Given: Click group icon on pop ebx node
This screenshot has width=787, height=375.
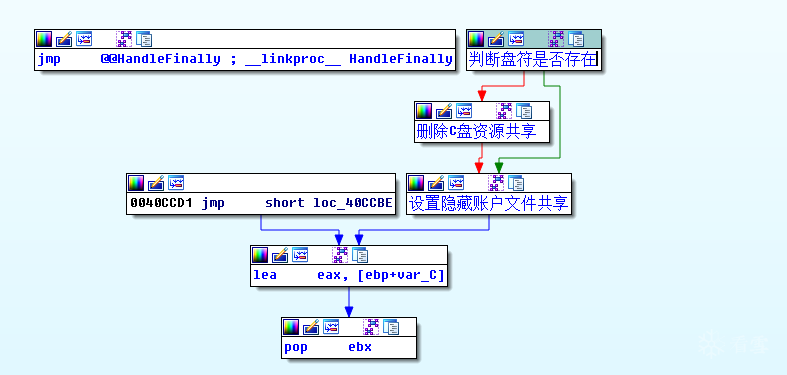Looking at the screenshot, I should 371,327.
